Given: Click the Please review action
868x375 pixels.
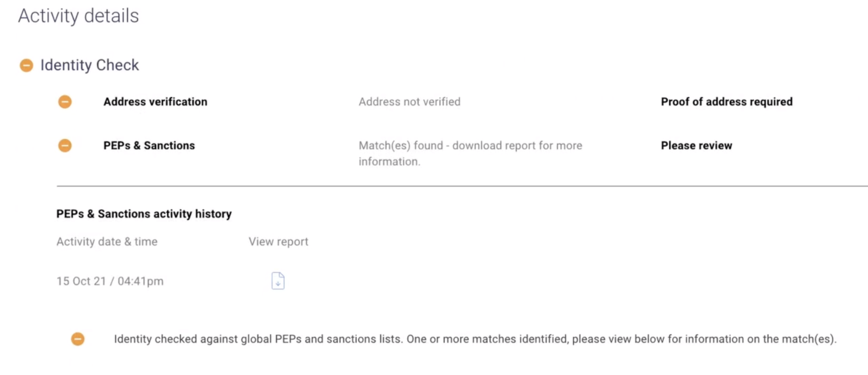Looking at the screenshot, I should 696,146.
